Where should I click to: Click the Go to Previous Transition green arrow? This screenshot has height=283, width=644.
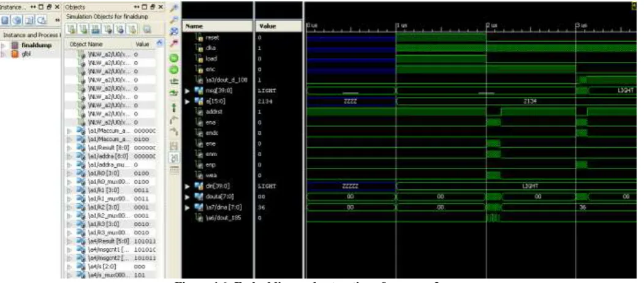(174, 57)
